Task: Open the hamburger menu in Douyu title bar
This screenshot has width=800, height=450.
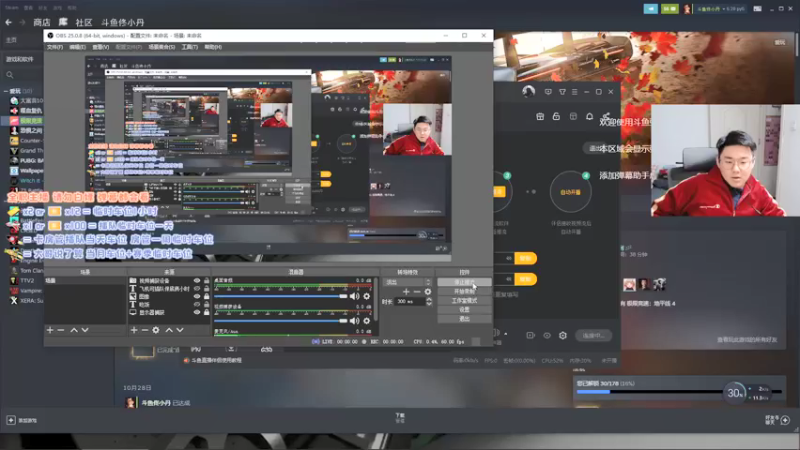Action: coord(574,92)
